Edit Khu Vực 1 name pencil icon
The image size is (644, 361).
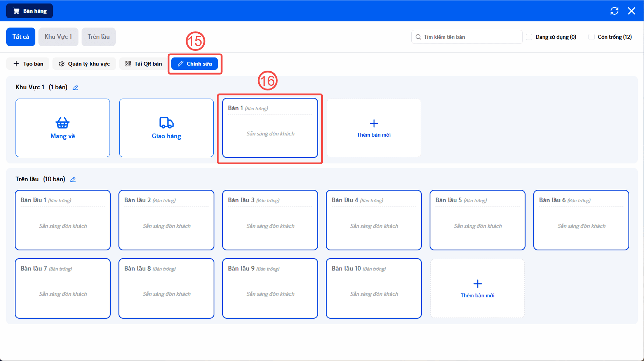tap(75, 87)
